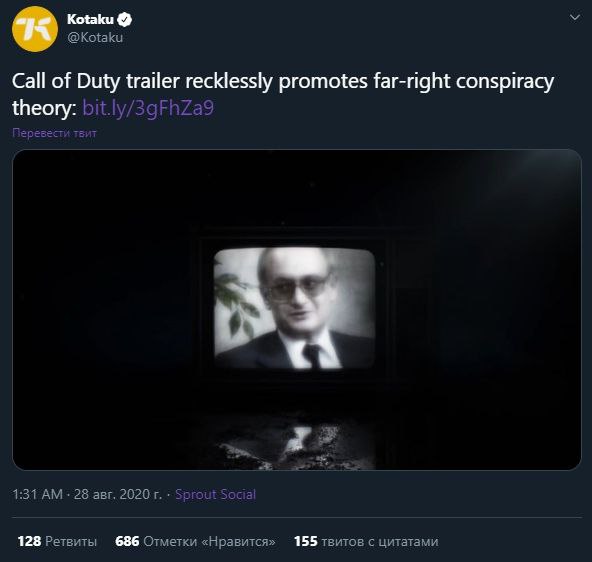The image size is (592, 562).
Task: Click the likes count number 686
Action: 127,541
